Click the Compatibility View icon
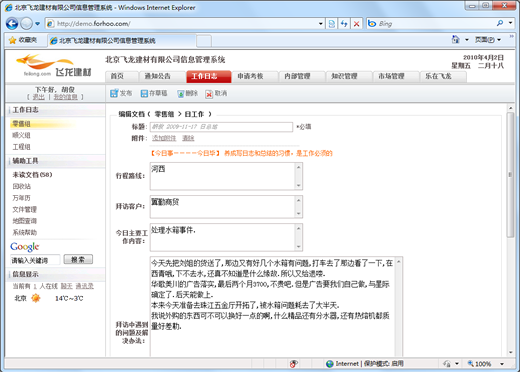 tap(332, 24)
